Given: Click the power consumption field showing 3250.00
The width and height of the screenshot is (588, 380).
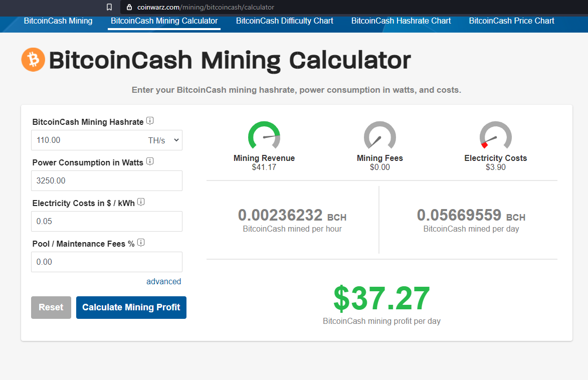Looking at the screenshot, I should point(107,181).
